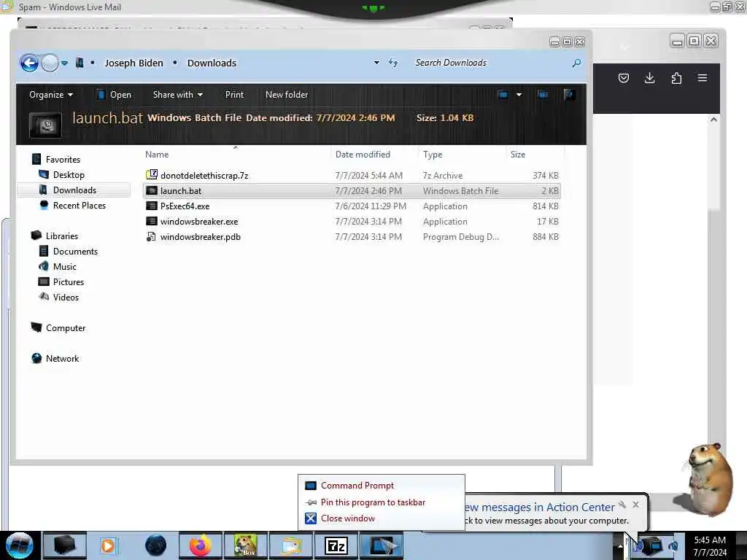Screen dimensions: 747x560
Task: Click the Explorer forward navigation button
Action: tap(50, 63)
